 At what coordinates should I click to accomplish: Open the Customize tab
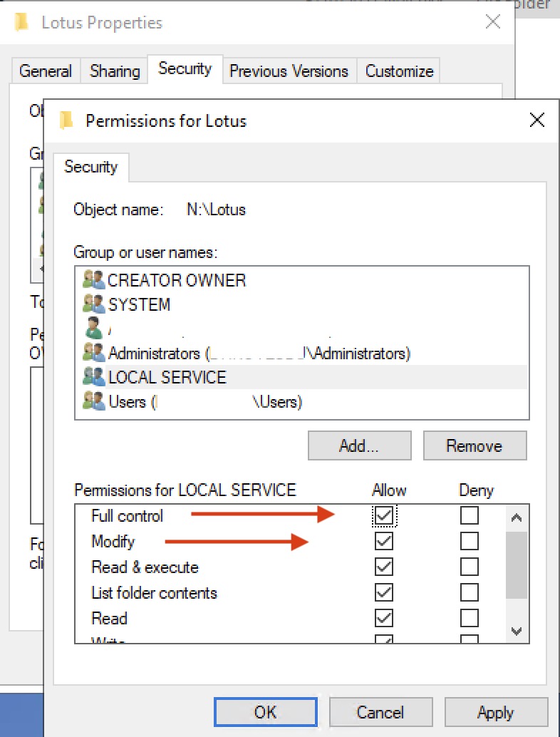(398, 71)
